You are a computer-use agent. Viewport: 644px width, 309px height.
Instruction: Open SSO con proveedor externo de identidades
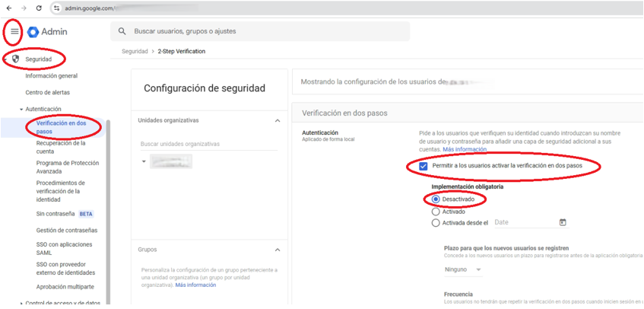click(x=65, y=269)
